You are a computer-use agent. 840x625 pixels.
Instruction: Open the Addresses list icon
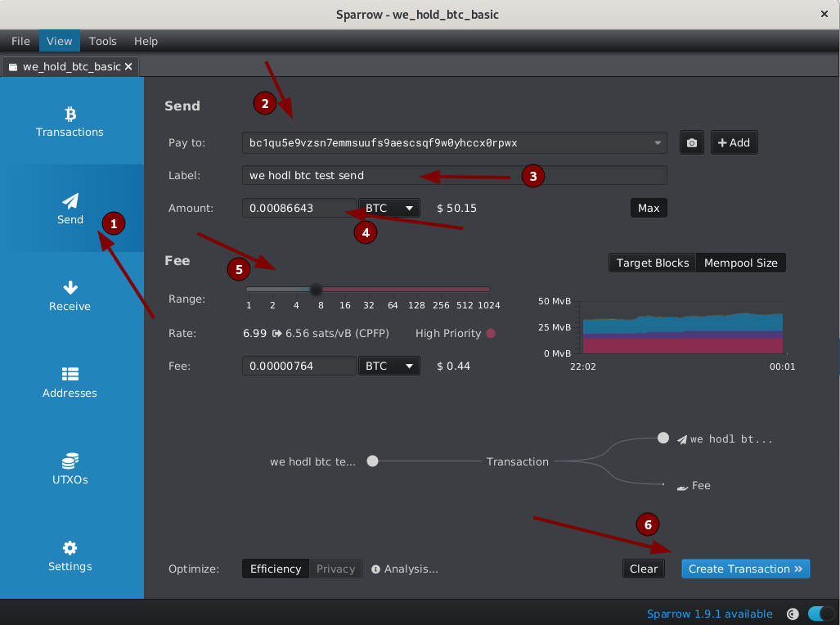(x=70, y=374)
